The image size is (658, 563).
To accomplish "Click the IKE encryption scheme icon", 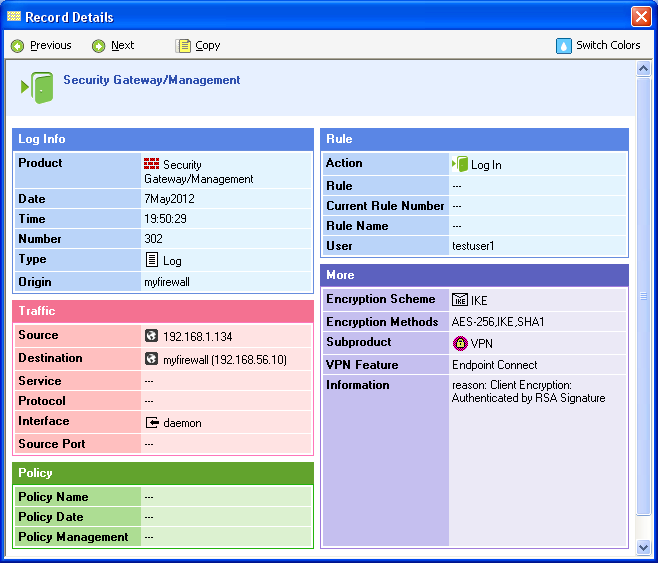I will point(460,300).
